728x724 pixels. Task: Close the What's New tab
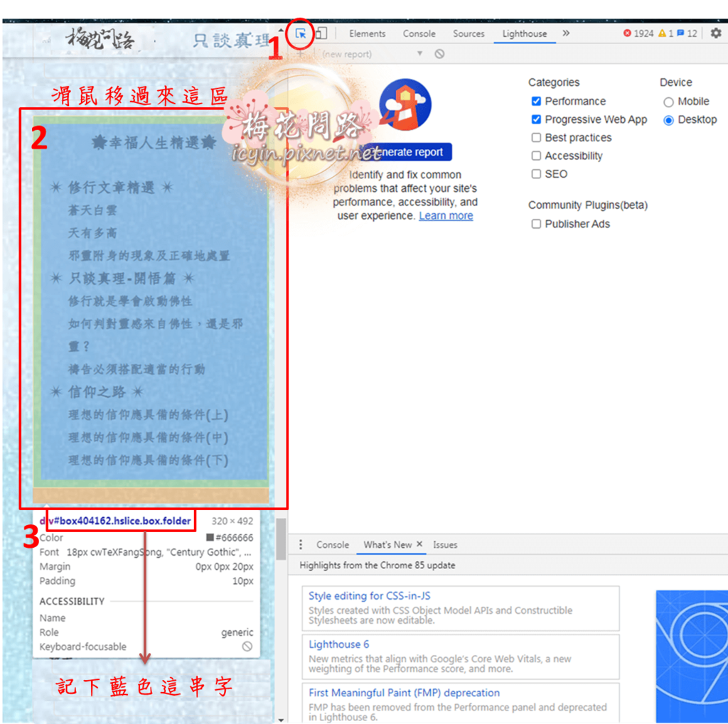coord(419,544)
